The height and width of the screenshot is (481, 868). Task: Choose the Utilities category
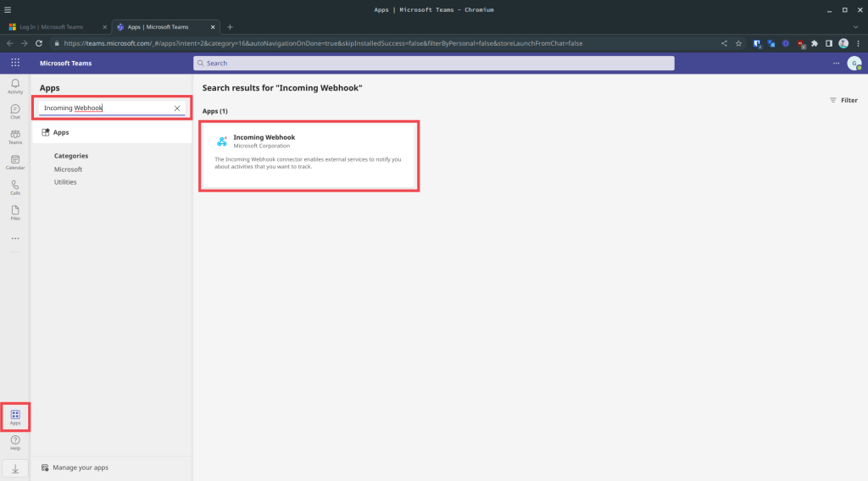click(x=65, y=182)
